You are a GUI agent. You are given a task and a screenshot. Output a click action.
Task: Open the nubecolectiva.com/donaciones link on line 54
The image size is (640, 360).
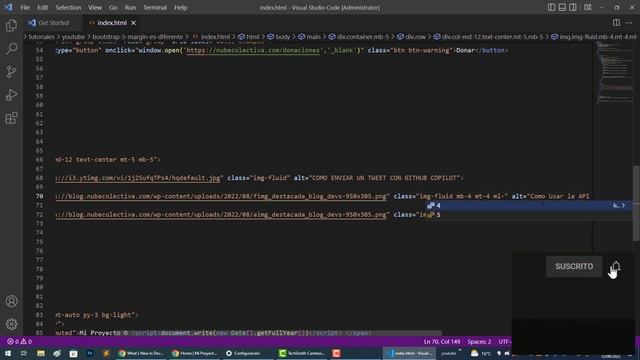click(253, 51)
